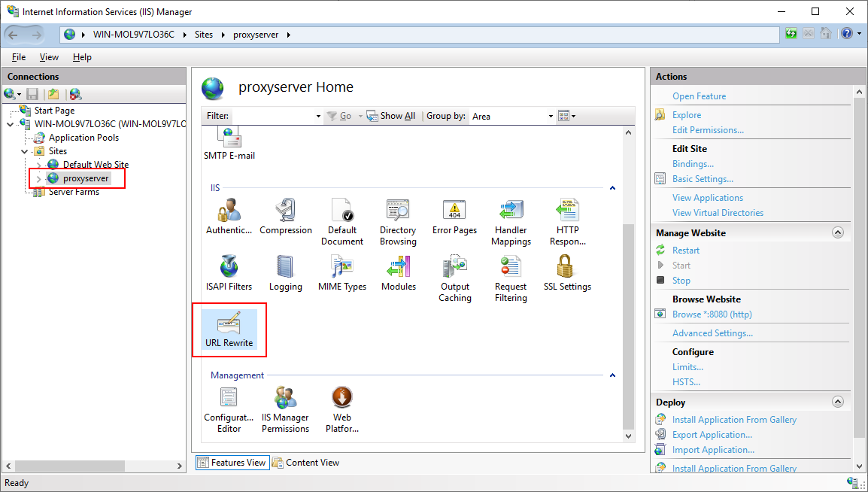Switch to the Content View tab
868x492 pixels.
[306, 463]
